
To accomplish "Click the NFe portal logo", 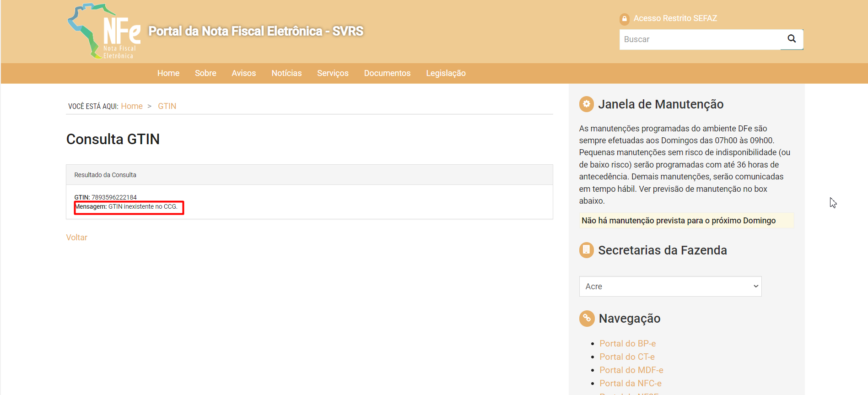I will click(x=104, y=31).
